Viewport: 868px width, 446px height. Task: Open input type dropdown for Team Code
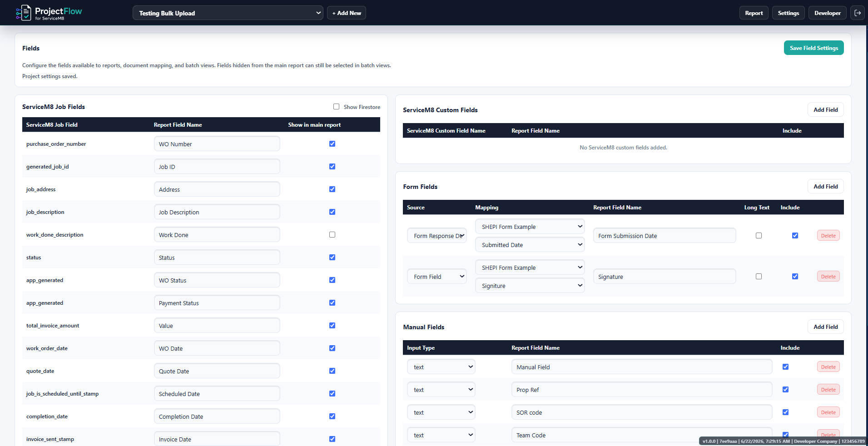(x=441, y=435)
